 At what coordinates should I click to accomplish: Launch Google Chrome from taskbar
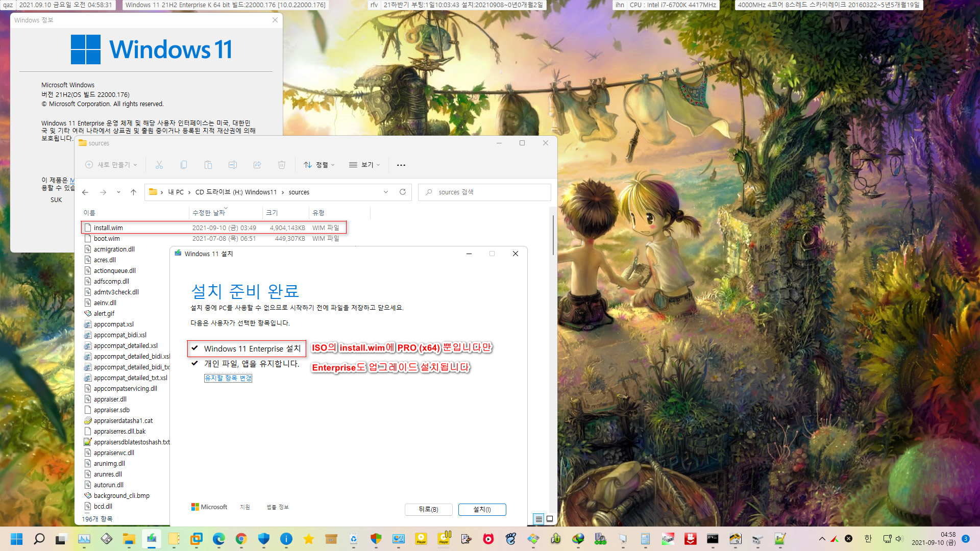(241, 539)
